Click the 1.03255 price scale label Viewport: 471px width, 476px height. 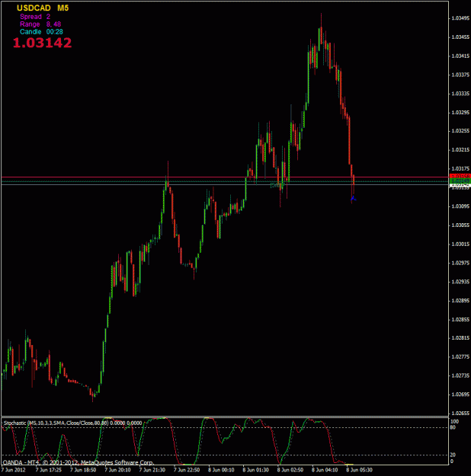click(x=460, y=131)
